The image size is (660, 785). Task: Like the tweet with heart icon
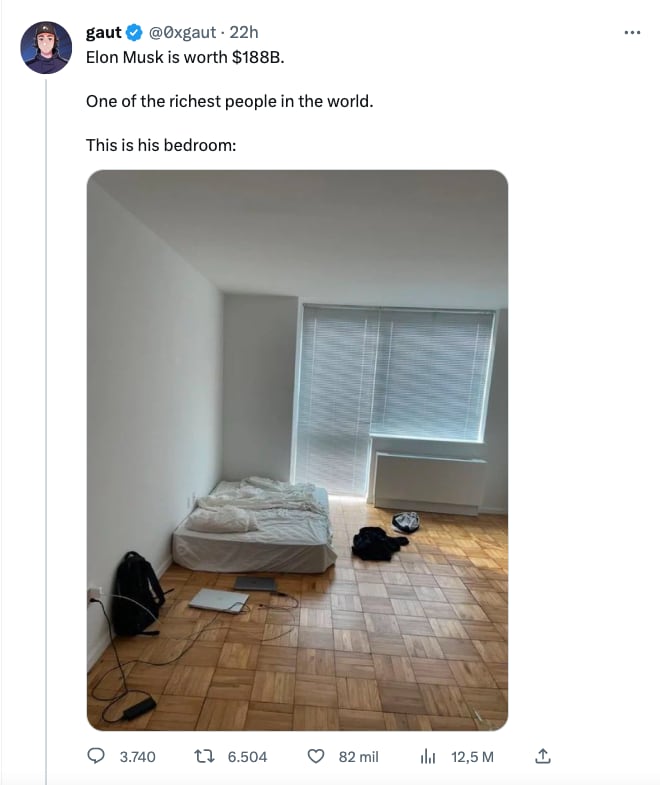[x=315, y=756]
